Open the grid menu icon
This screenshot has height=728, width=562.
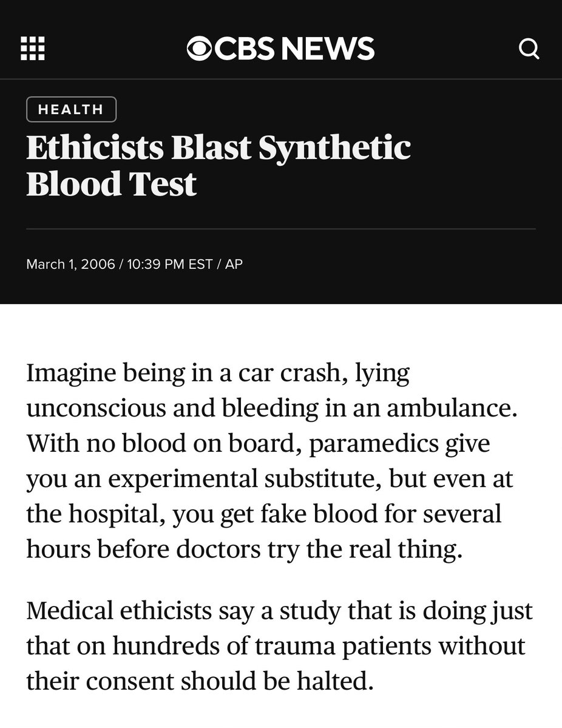tap(33, 49)
